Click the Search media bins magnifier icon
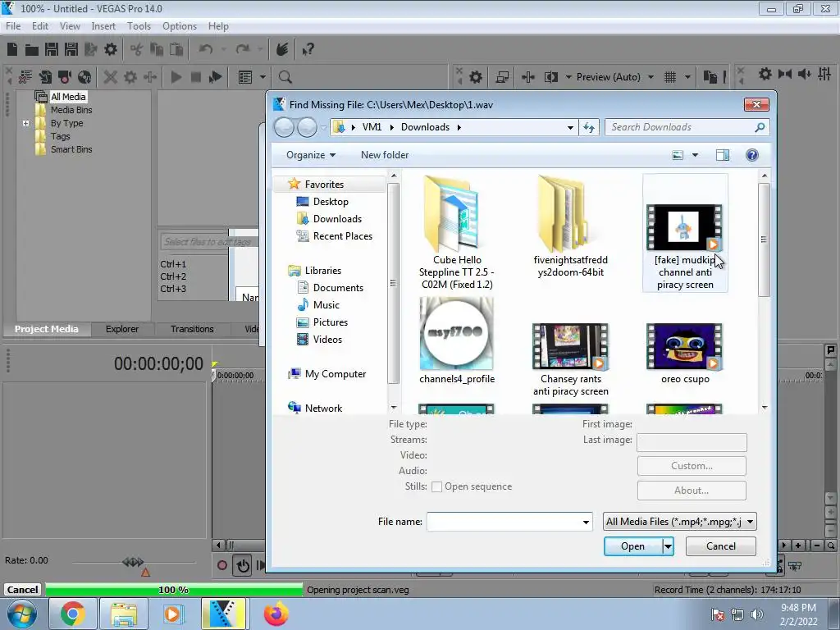 click(285, 77)
